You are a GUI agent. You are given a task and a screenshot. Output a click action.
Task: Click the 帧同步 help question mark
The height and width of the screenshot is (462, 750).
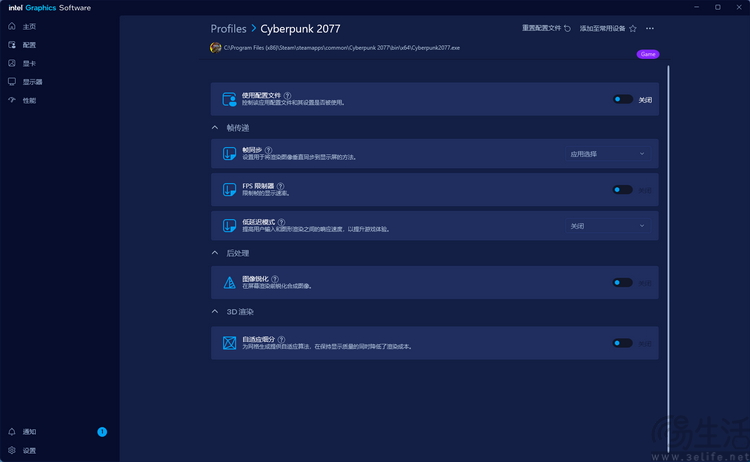tap(268, 150)
